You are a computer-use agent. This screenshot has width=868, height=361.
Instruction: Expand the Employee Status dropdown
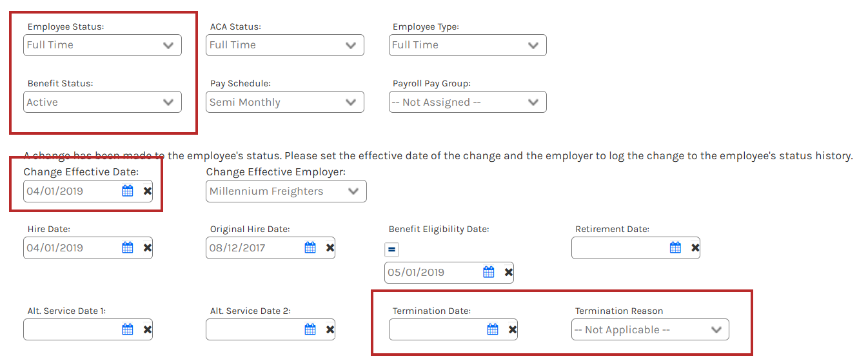pyautogui.click(x=103, y=45)
